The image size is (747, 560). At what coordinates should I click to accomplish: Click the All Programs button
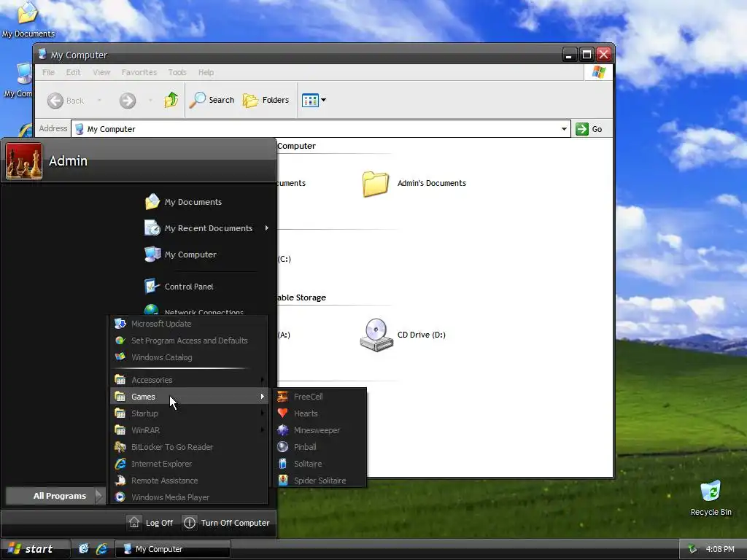(x=55, y=496)
